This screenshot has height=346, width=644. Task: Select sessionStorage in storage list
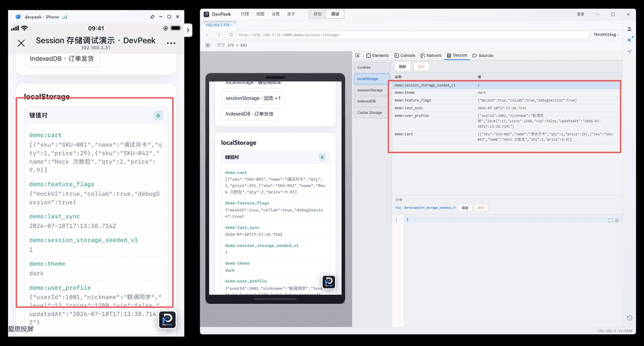[370, 90]
